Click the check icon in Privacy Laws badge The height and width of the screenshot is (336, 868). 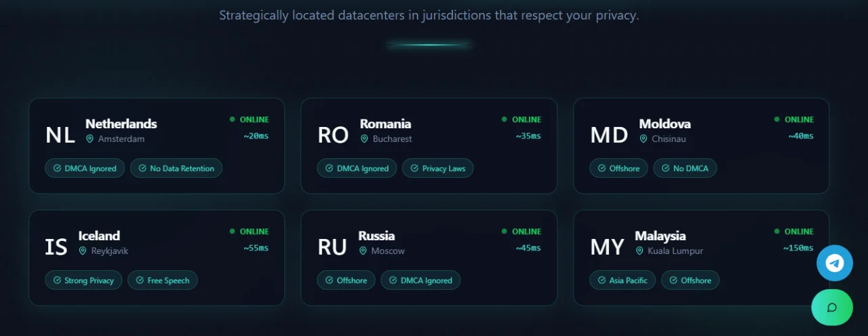tap(414, 168)
